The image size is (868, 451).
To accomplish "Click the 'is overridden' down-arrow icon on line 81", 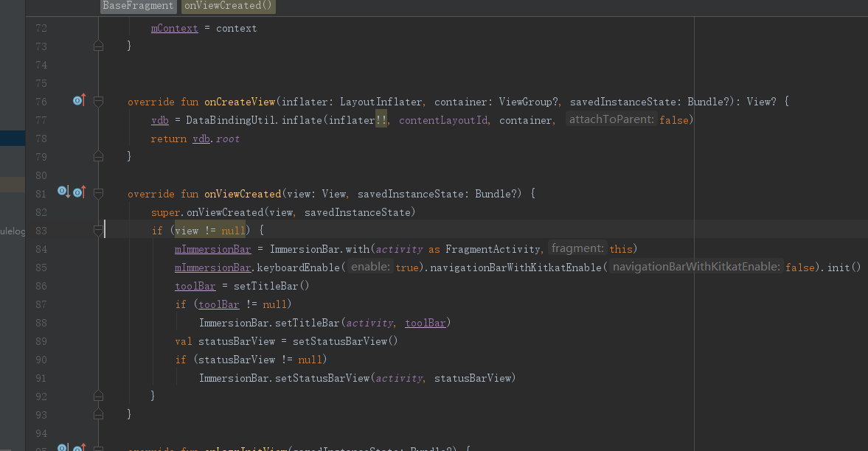I will tap(62, 192).
